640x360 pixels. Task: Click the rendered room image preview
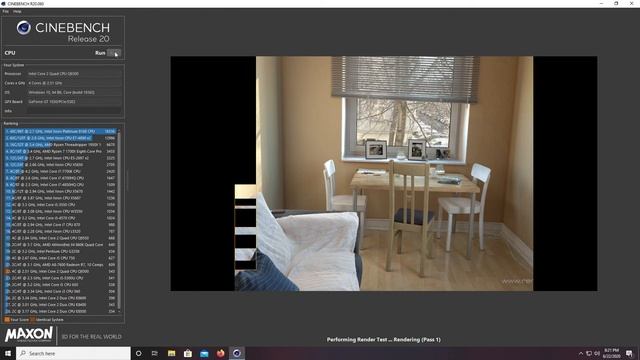384,173
